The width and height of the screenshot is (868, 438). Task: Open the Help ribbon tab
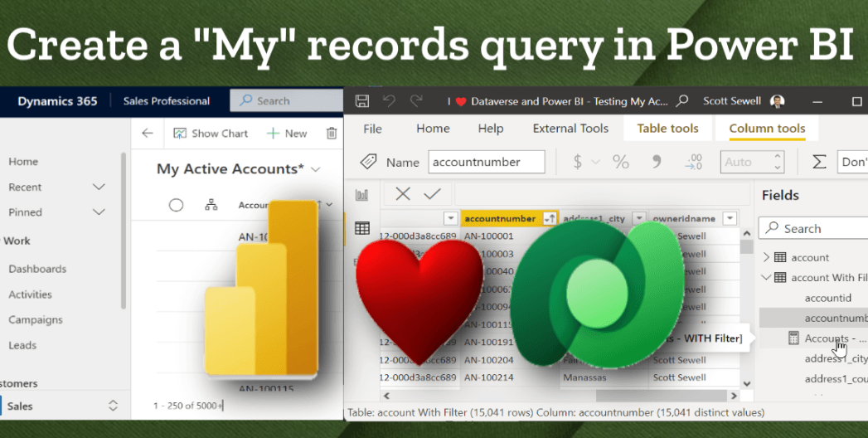(x=491, y=129)
